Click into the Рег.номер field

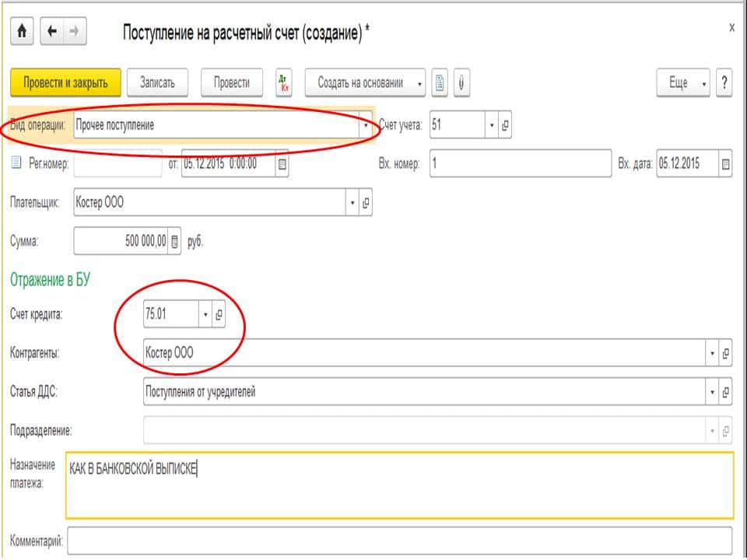pyautogui.click(x=117, y=164)
